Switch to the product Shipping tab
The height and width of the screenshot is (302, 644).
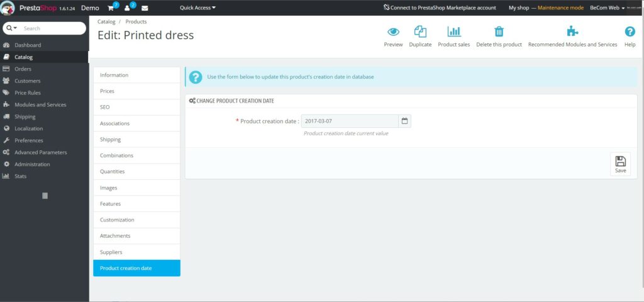point(136,140)
